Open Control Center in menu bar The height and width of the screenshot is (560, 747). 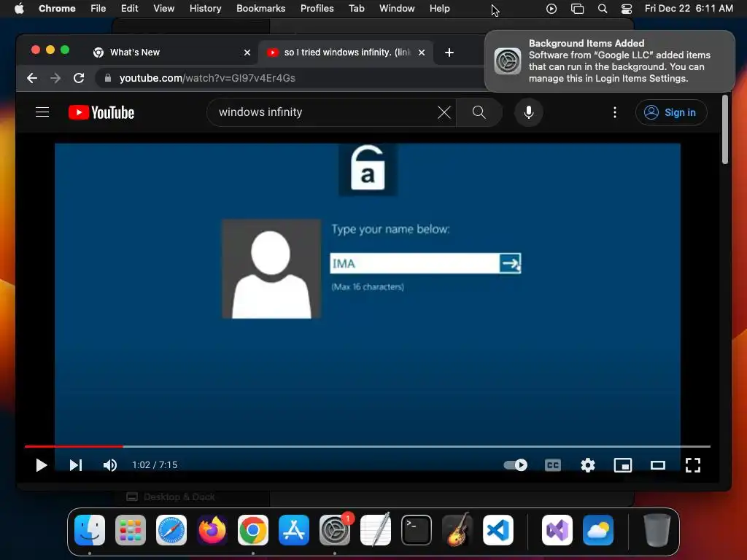point(627,9)
